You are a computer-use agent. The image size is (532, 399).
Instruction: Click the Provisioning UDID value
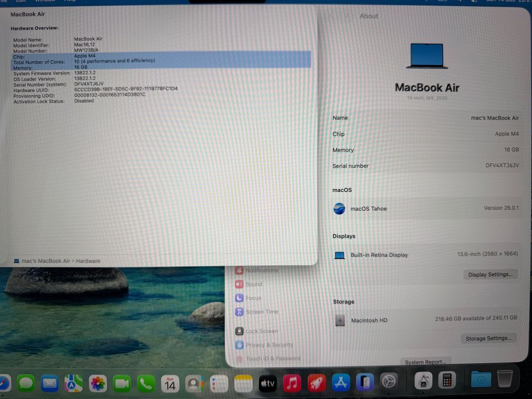[x=109, y=95]
